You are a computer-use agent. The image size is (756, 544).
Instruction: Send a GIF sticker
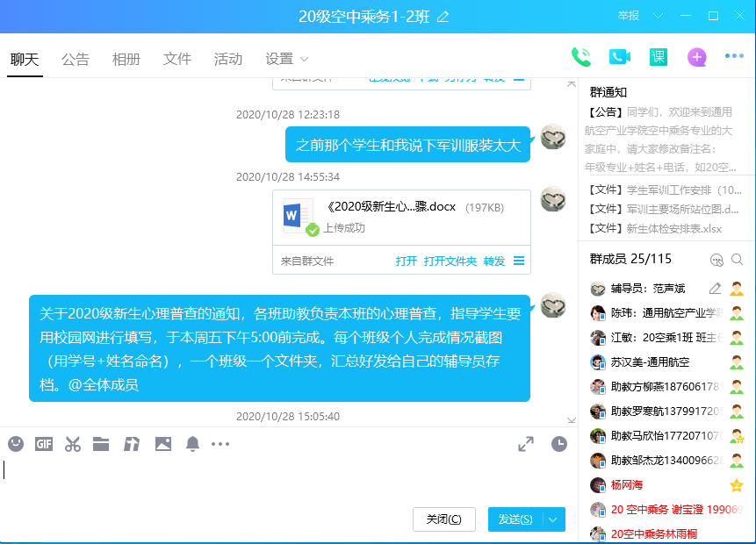pyautogui.click(x=44, y=444)
